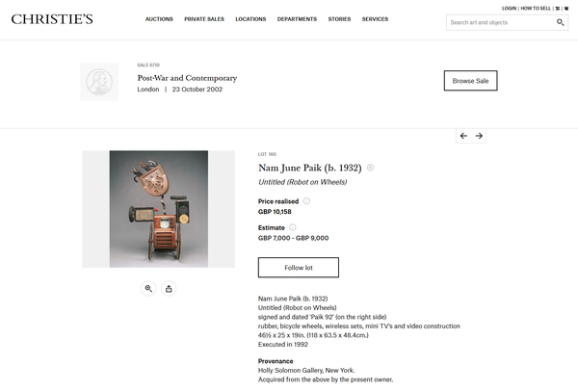Focus the Search art and objects field
578x392 pixels.
coord(501,22)
